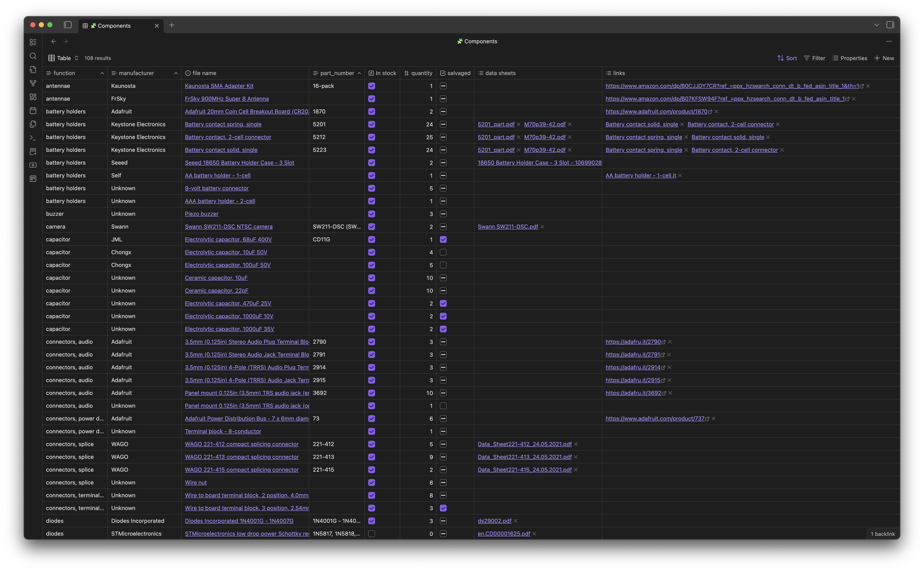
Task: Open the Table view switcher dropdown
Action: point(63,58)
